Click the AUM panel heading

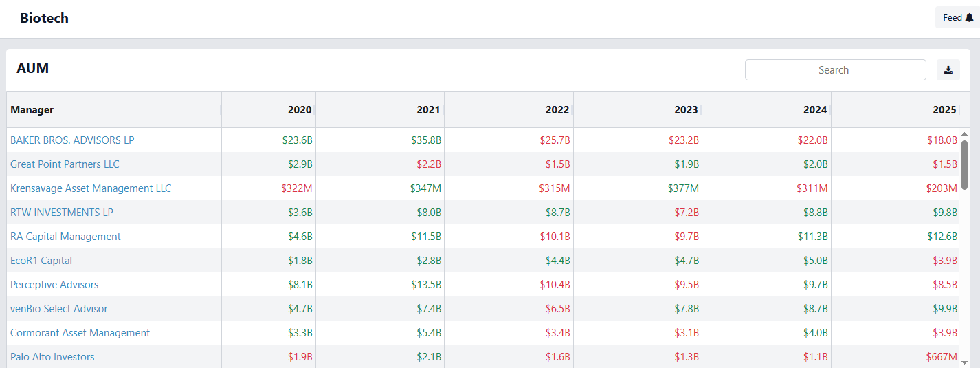[33, 68]
